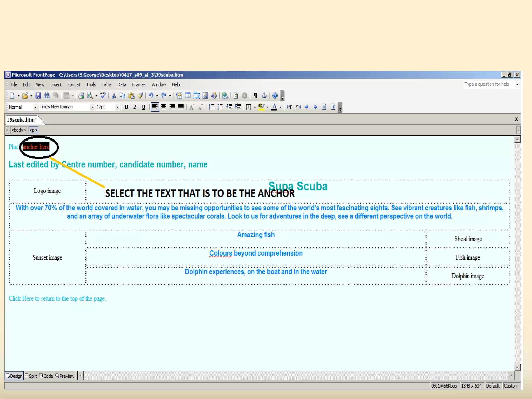This screenshot has width=532, height=399.
Task: Click the Cut scissors icon
Action: [x=114, y=96]
